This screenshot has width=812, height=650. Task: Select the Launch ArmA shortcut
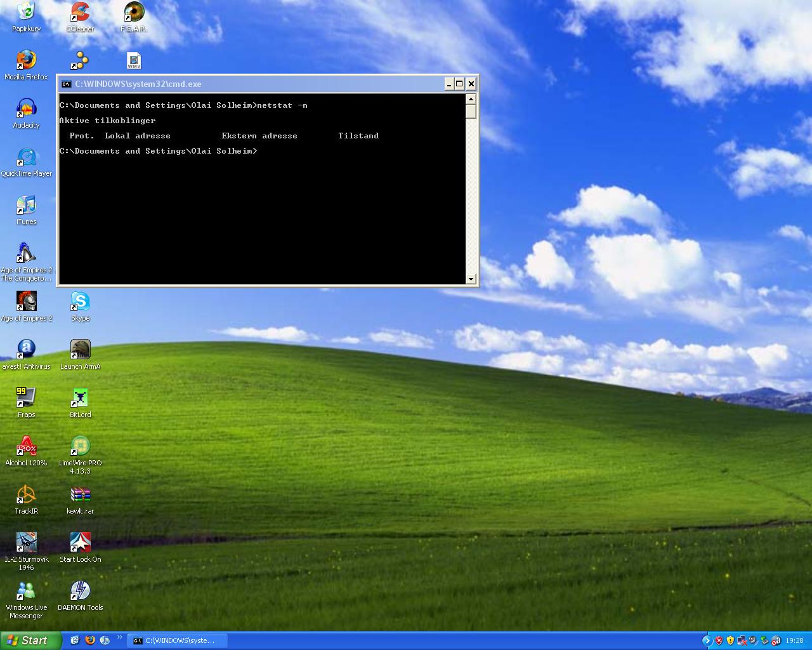(80, 355)
